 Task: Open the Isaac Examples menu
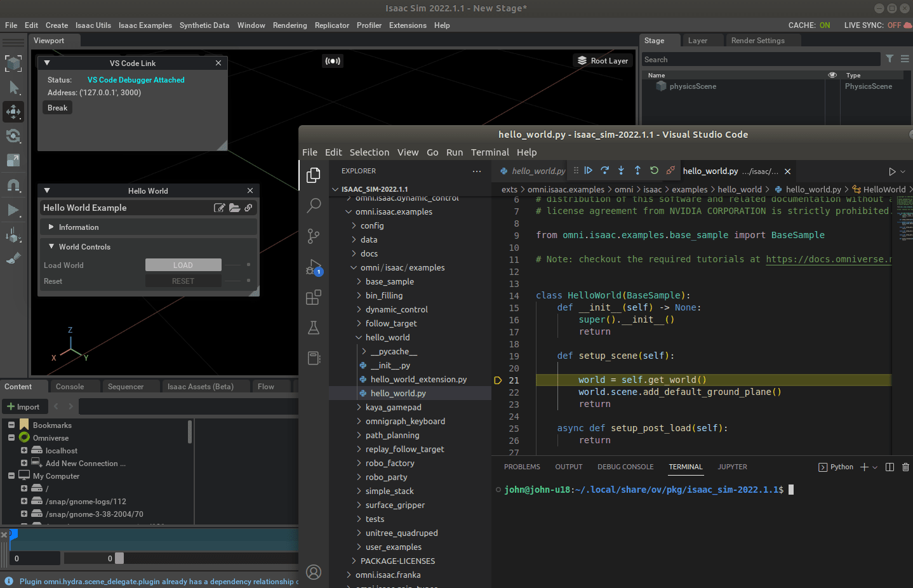pyautogui.click(x=145, y=25)
